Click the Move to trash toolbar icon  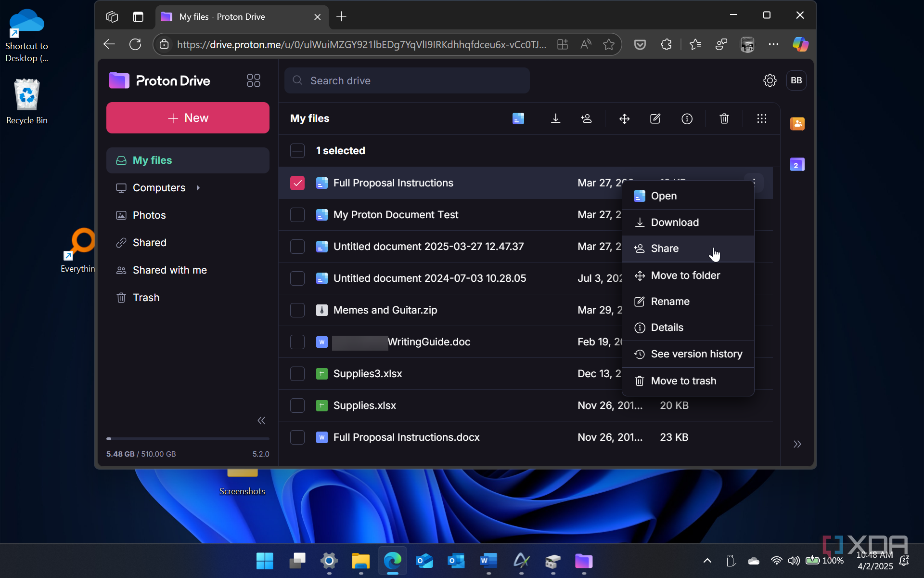pos(724,118)
